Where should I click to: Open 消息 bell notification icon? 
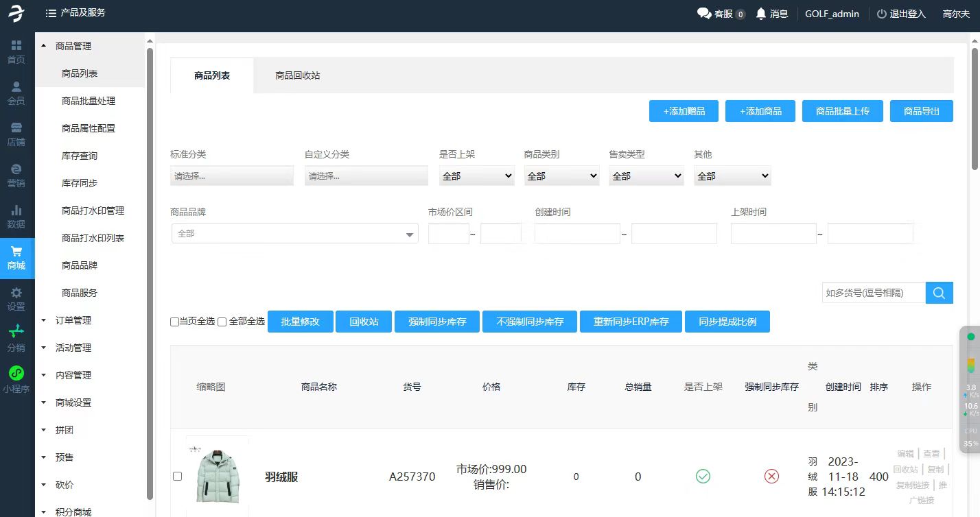(761, 14)
